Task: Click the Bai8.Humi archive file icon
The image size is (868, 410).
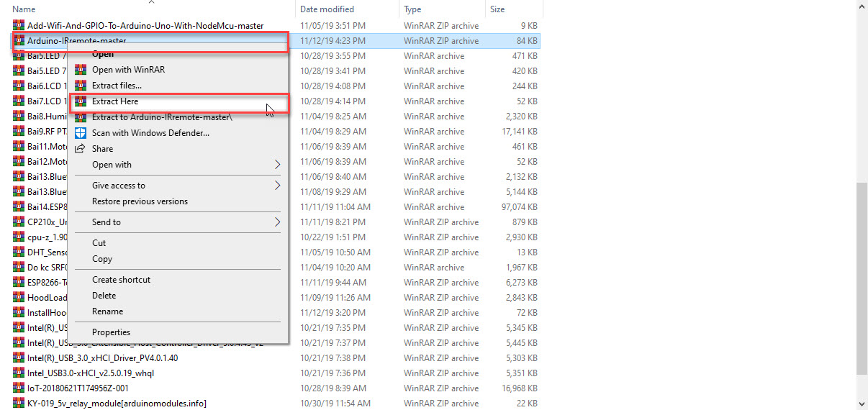Action: point(19,117)
